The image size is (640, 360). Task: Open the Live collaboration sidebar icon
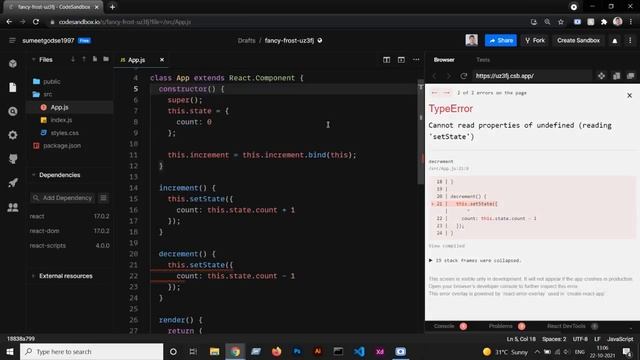[x=13, y=207]
